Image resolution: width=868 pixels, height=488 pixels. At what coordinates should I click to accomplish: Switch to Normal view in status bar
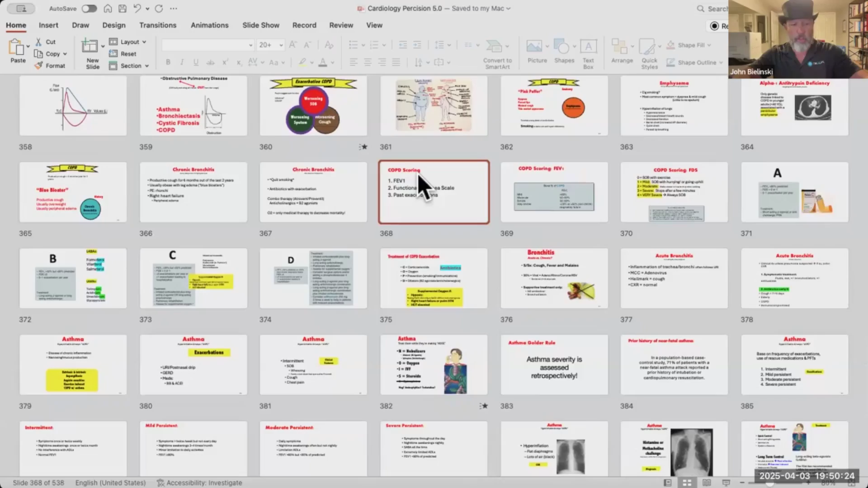(x=667, y=483)
